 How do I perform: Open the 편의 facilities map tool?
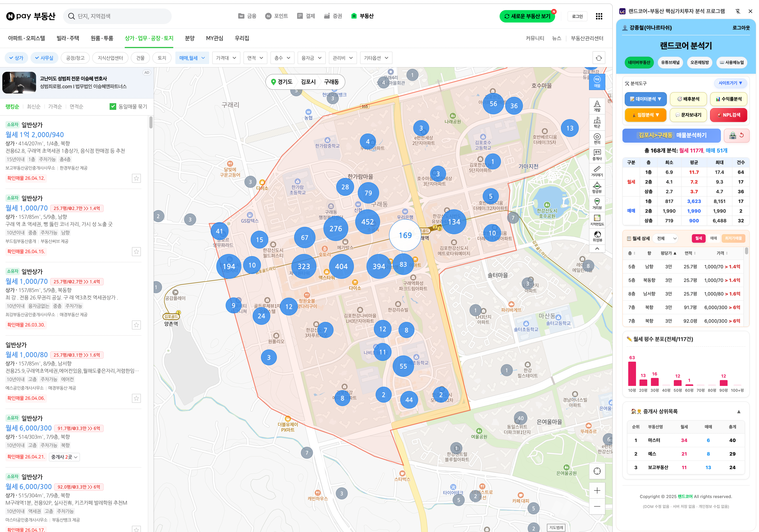coord(597,139)
